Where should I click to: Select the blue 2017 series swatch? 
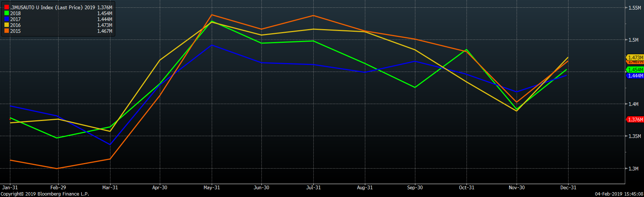(7, 19)
